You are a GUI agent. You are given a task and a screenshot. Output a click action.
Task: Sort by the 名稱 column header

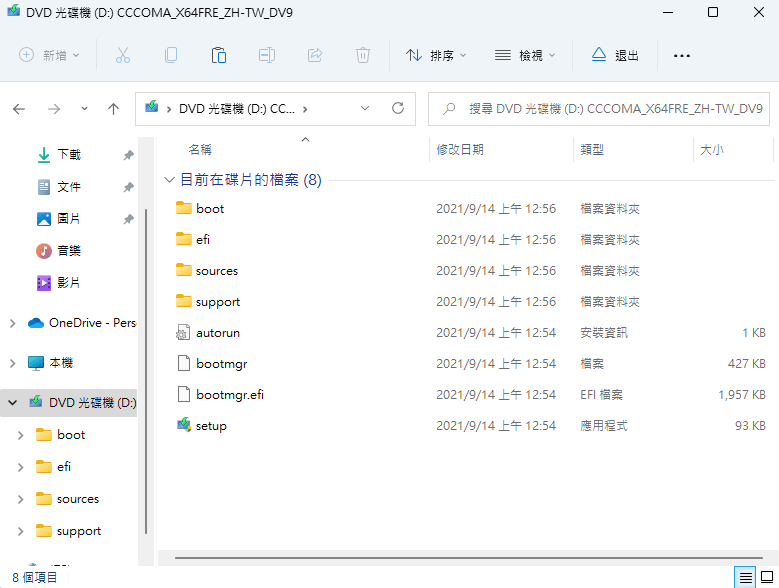(200, 149)
